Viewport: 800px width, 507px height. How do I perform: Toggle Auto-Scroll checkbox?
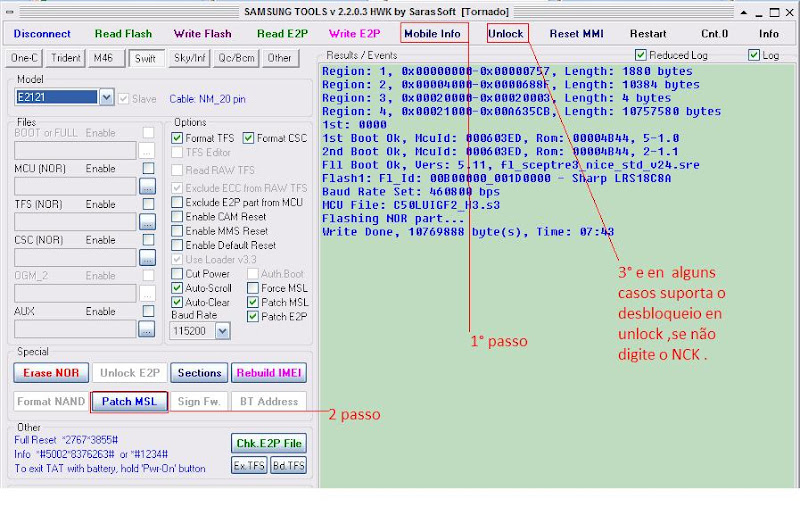click(x=177, y=288)
